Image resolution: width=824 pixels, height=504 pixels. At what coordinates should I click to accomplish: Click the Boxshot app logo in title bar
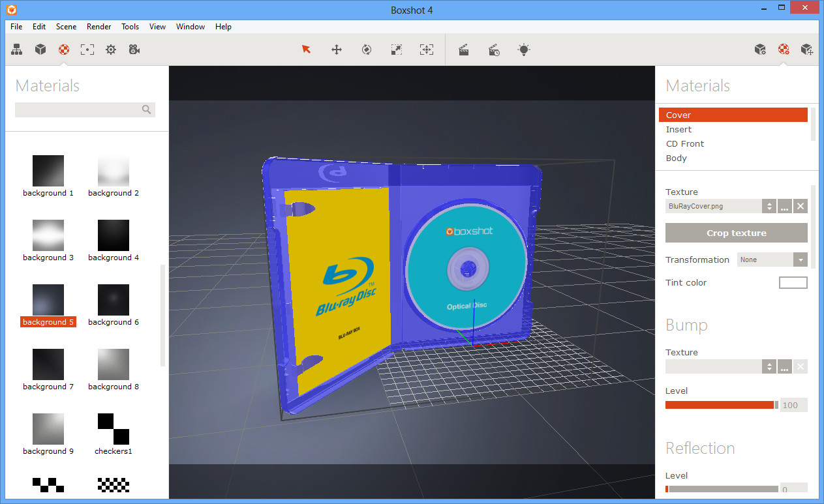[x=11, y=10]
